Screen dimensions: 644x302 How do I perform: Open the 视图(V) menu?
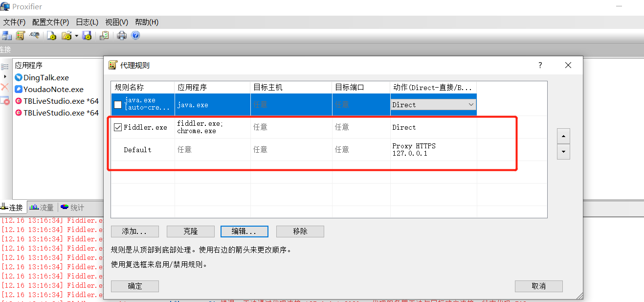(117, 22)
